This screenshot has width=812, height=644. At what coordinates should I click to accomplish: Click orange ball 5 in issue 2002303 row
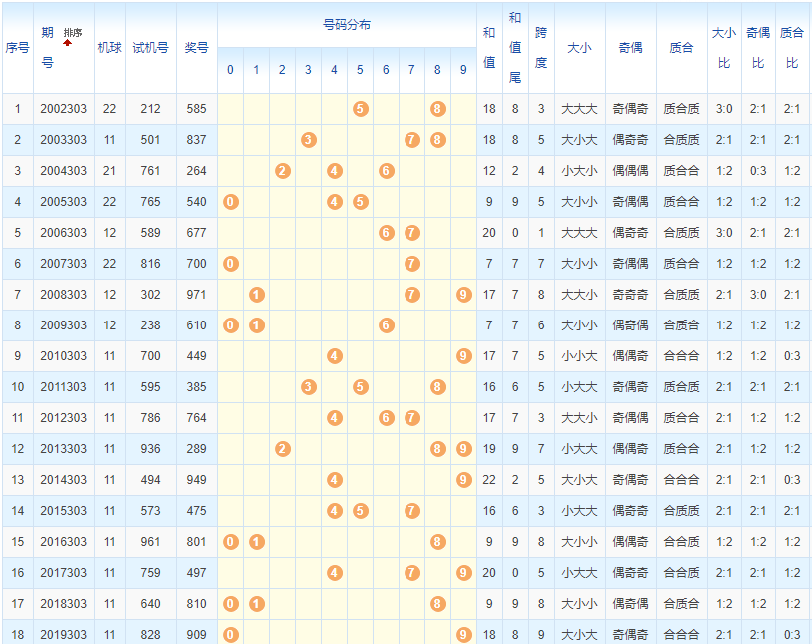tap(360, 109)
